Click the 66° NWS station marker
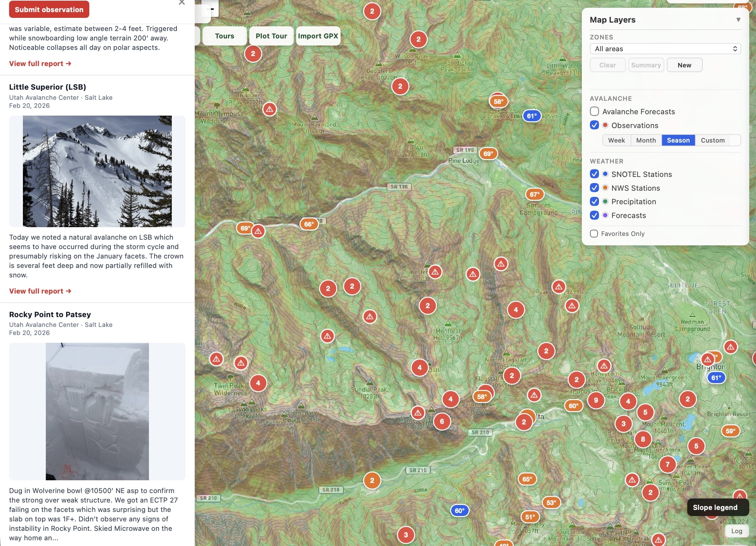 309,224
